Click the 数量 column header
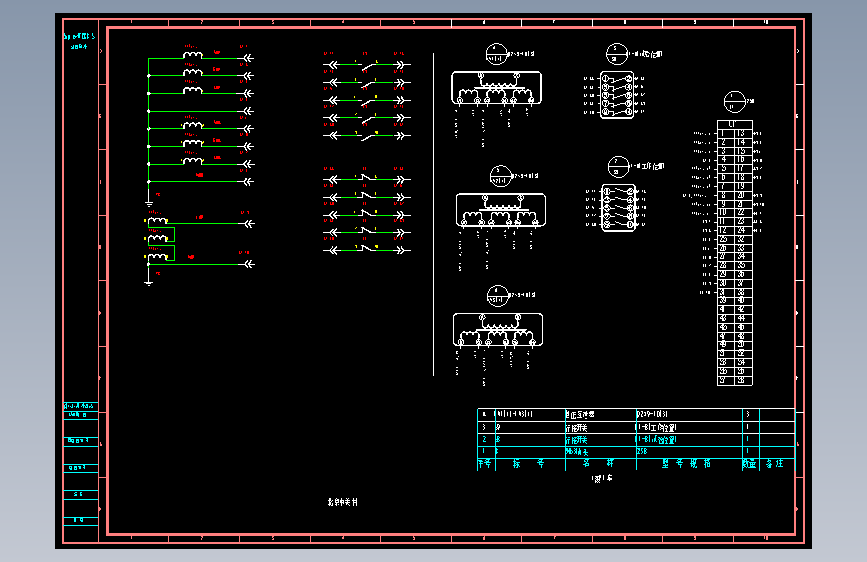867x562 pixels. (749, 464)
